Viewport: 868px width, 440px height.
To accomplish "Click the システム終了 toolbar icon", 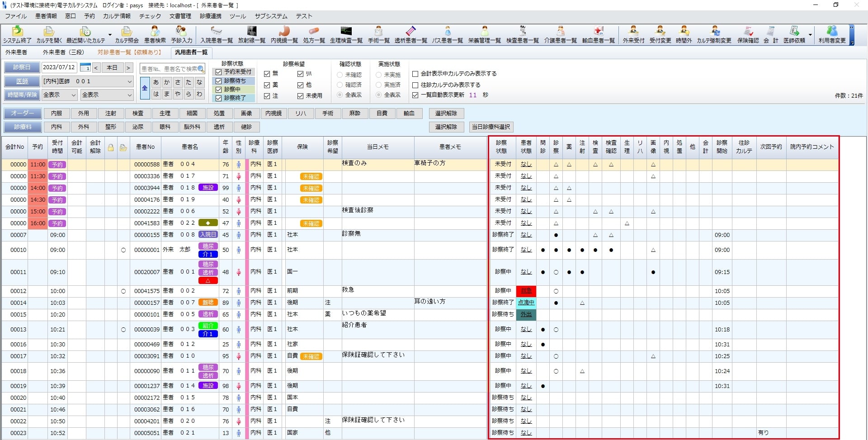I will coord(17,35).
